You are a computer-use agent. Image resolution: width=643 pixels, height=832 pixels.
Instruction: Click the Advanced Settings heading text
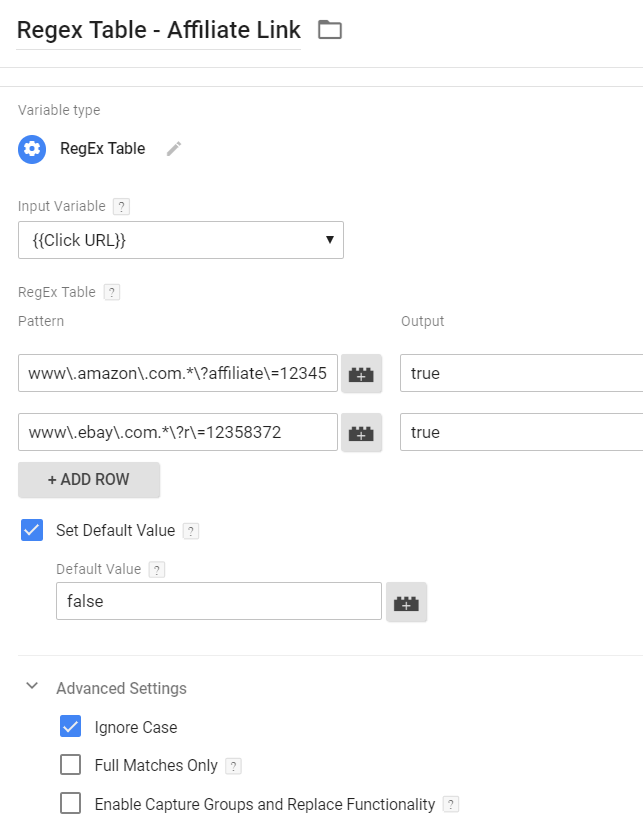[121, 688]
